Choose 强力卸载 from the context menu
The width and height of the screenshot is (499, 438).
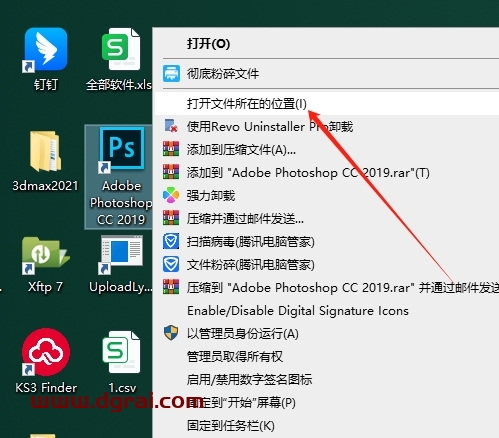211,196
